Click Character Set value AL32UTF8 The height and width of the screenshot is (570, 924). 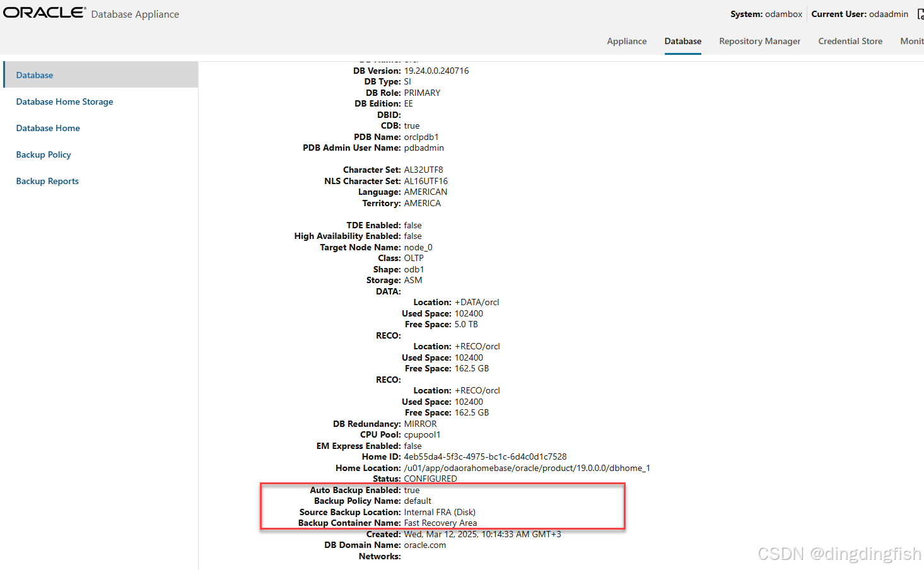pos(423,170)
